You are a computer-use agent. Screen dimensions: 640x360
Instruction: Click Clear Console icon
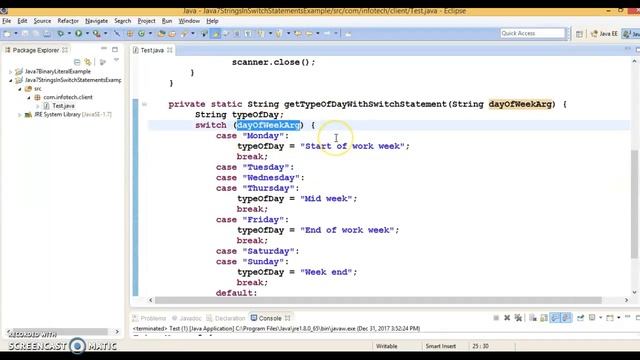point(533,318)
